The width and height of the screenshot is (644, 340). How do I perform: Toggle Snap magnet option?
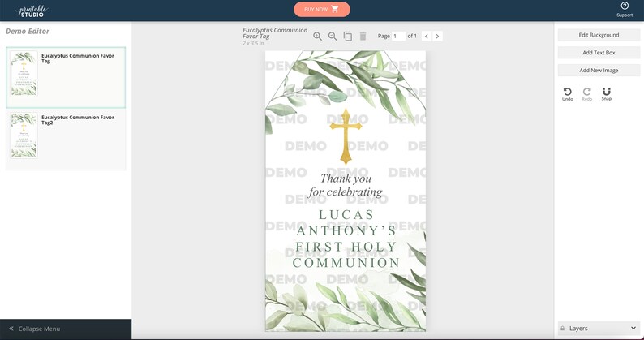tap(606, 94)
